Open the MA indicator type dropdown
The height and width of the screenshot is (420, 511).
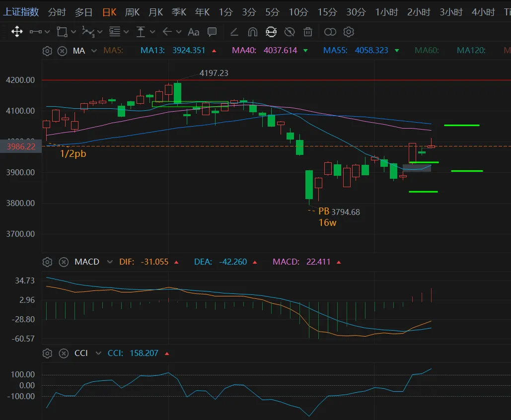pyautogui.click(x=94, y=51)
